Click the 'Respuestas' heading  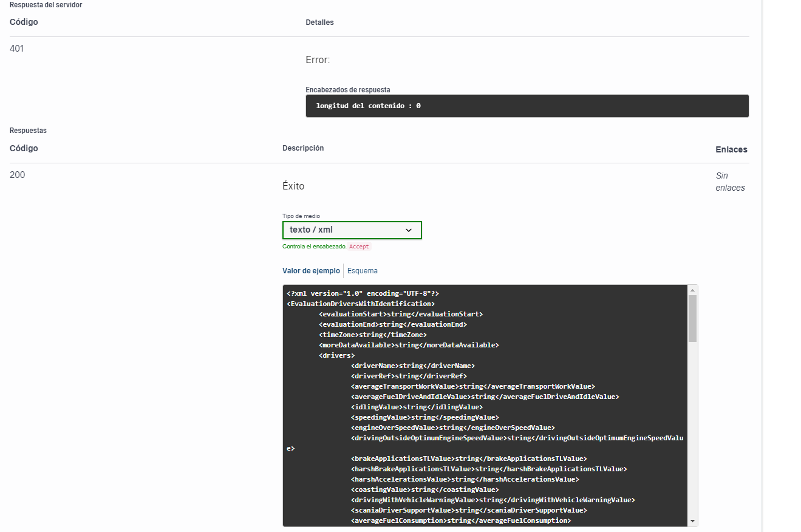(28, 131)
